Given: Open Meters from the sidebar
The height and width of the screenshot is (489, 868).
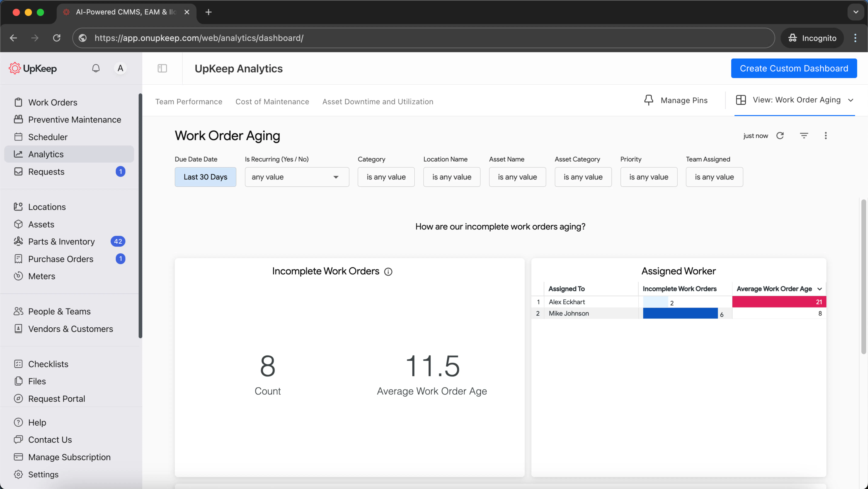Looking at the screenshot, I should (x=41, y=276).
